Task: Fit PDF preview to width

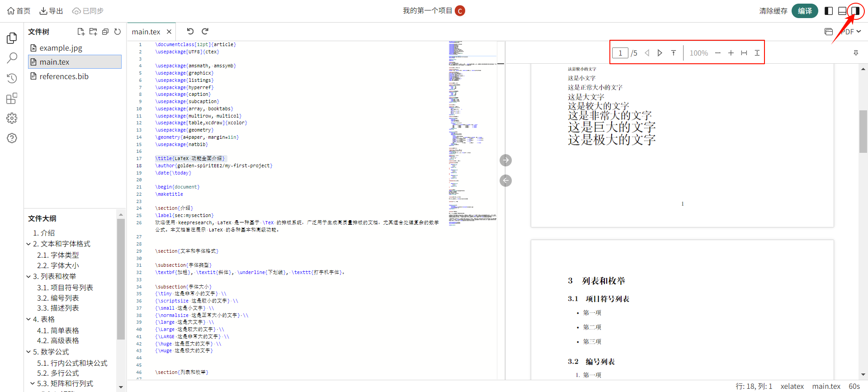Action: point(744,53)
